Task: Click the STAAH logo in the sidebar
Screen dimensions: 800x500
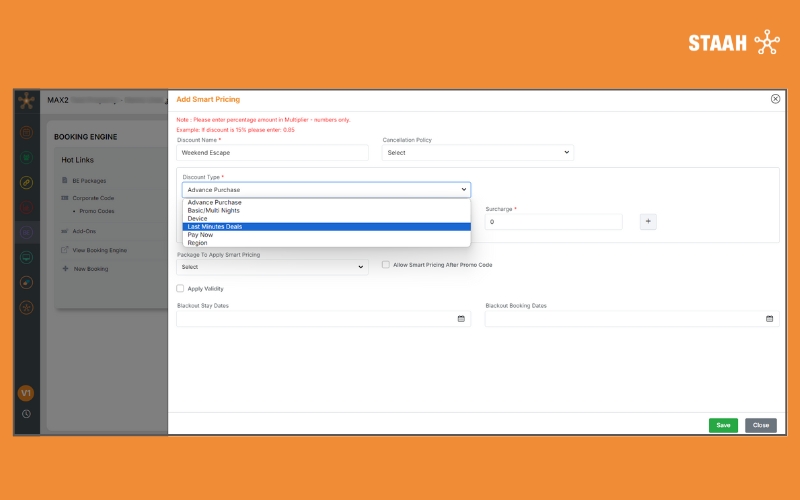Action: pos(27,101)
